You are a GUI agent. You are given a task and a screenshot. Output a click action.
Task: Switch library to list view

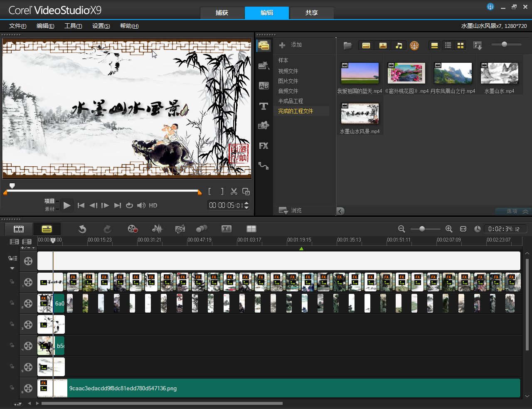(x=448, y=46)
